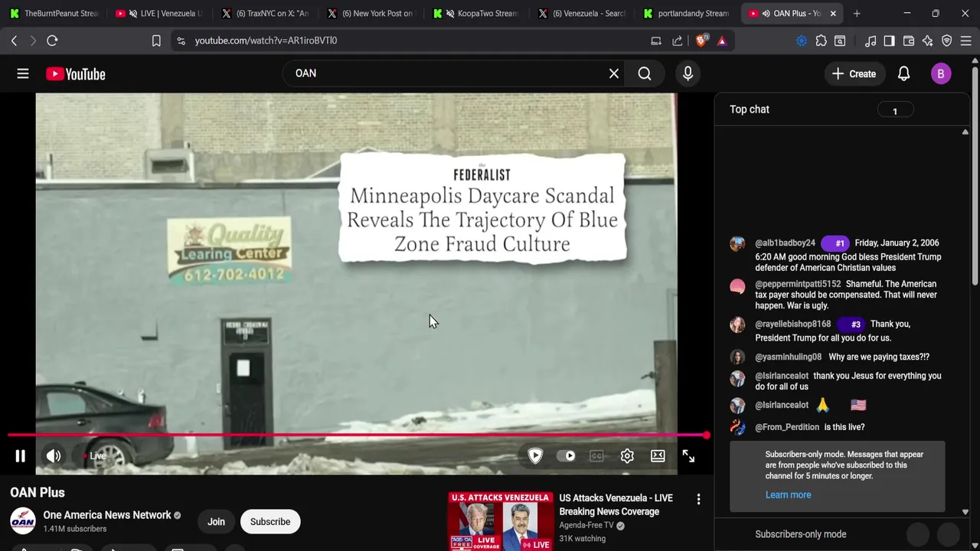Open player settings gear
Viewport: 980px width, 551px height.
point(627,456)
